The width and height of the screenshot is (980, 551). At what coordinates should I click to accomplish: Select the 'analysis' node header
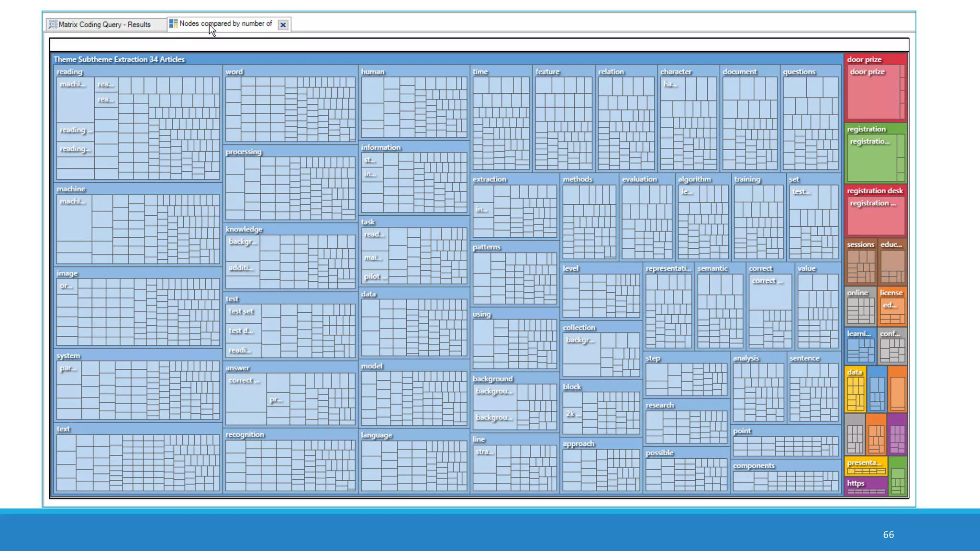pyautogui.click(x=746, y=358)
